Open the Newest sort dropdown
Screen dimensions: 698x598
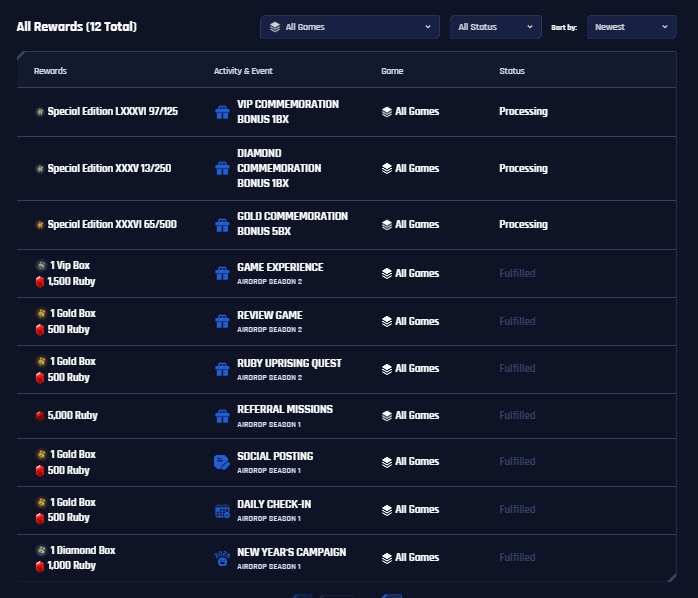point(632,27)
